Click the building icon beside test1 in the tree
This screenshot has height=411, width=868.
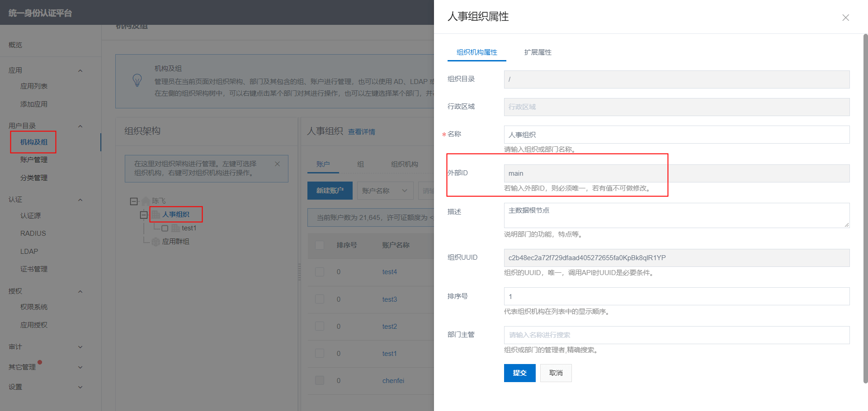pyautogui.click(x=175, y=229)
